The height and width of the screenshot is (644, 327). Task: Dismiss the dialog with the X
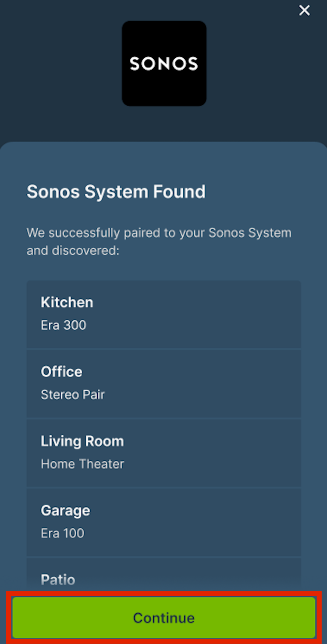(x=304, y=10)
